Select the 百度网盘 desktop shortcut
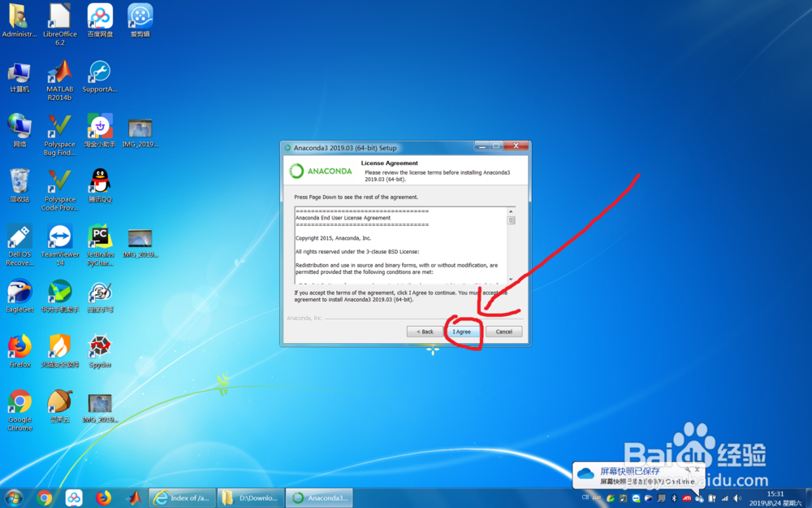 (100, 21)
